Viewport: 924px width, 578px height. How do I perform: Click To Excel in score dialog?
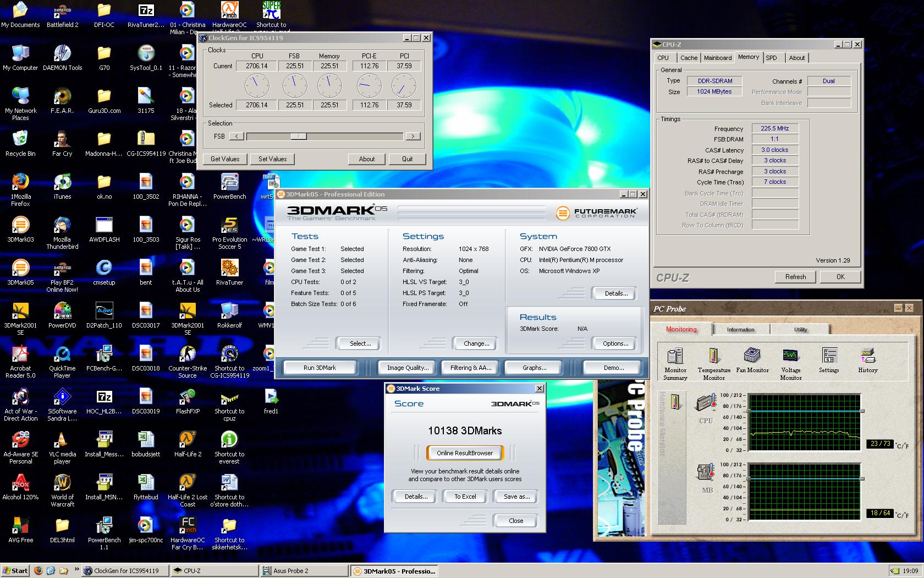pos(465,497)
